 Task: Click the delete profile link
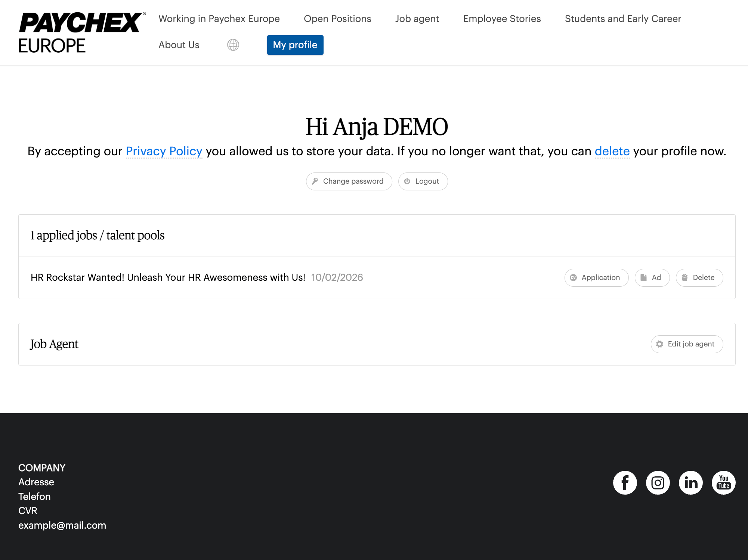coord(612,151)
